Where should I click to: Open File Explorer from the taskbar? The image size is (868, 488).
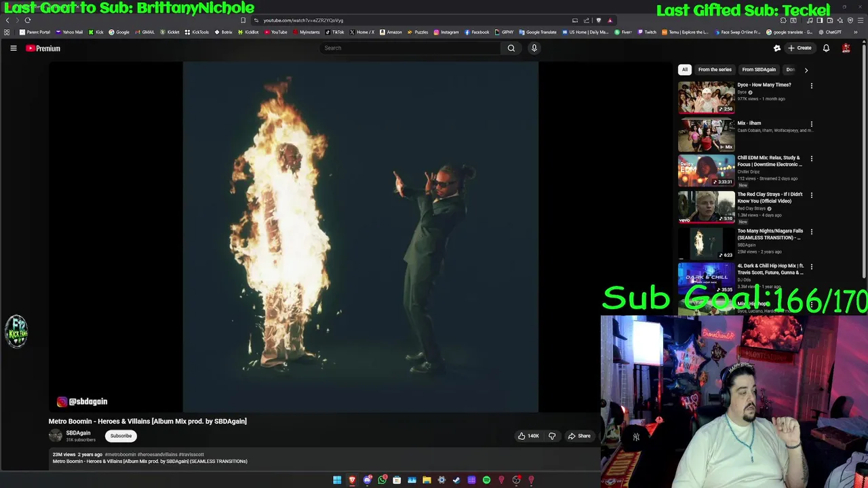[x=427, y=480]
